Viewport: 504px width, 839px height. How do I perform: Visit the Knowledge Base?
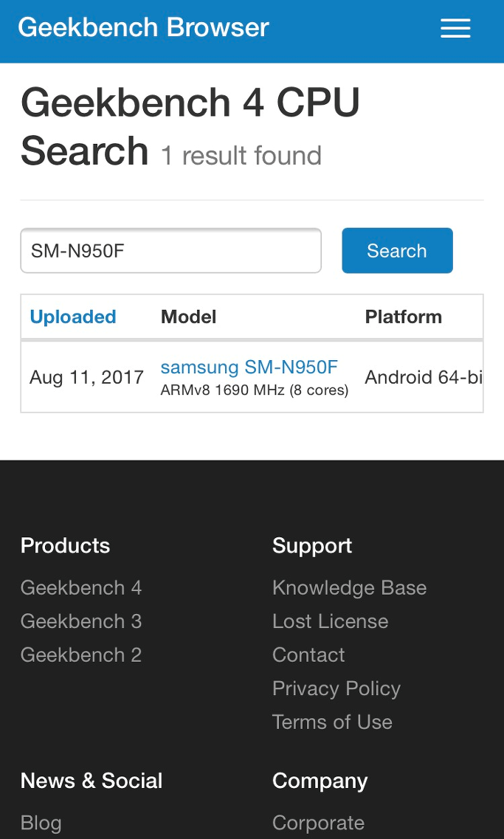coord(349,587)
